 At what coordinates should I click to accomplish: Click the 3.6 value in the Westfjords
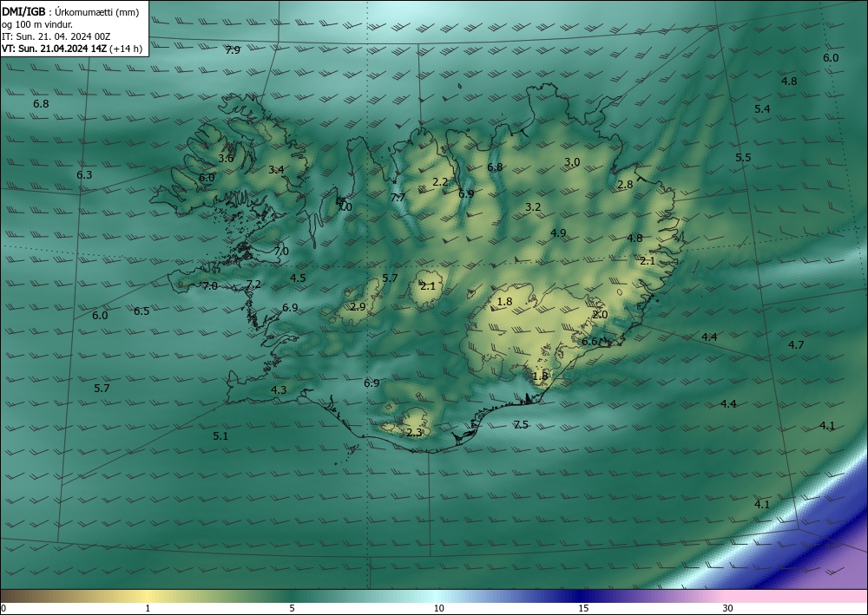tap(226, 158)
